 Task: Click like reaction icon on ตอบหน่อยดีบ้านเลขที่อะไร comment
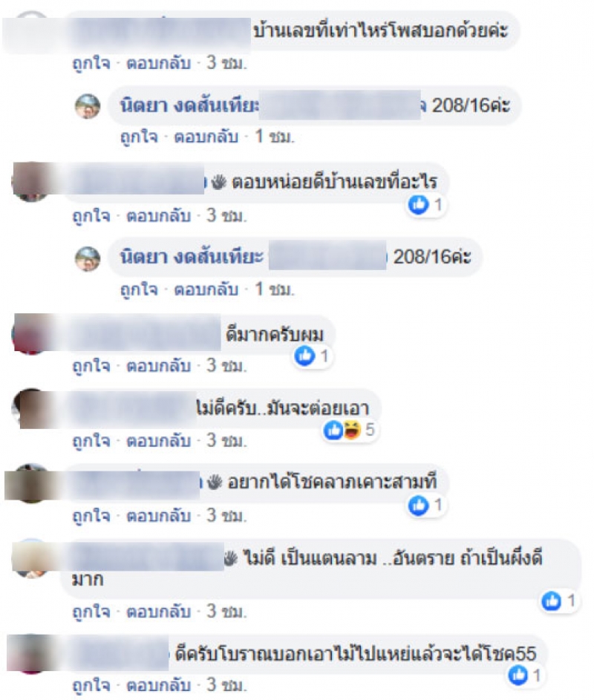pyautogui.click(x=419, y=205)
